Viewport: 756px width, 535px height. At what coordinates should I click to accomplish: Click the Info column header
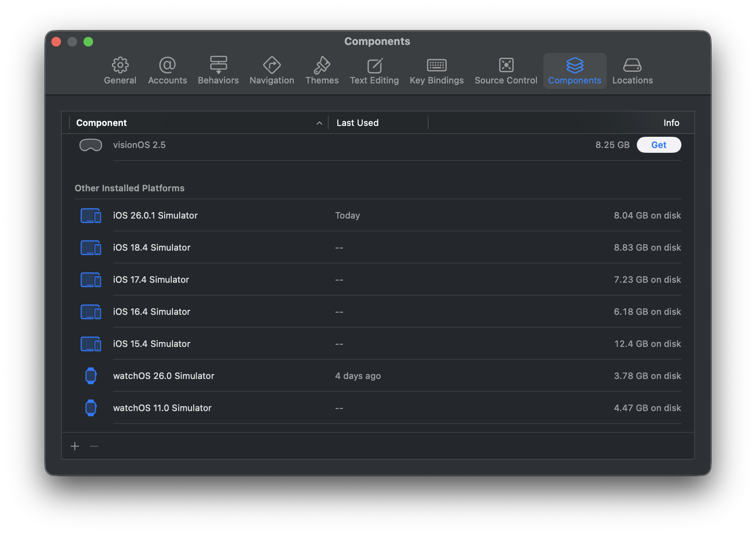coord(671,123)
